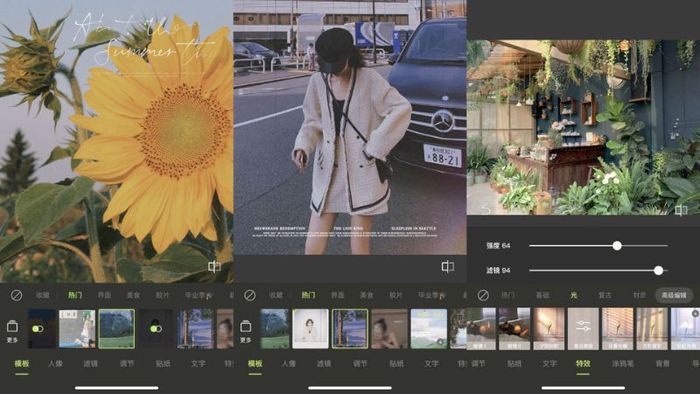Select mountain meadow template on the street portrait screen

(x=275, y=329)
